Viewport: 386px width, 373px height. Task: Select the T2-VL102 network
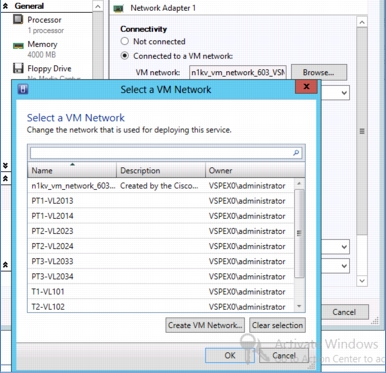tap(161, 306)
